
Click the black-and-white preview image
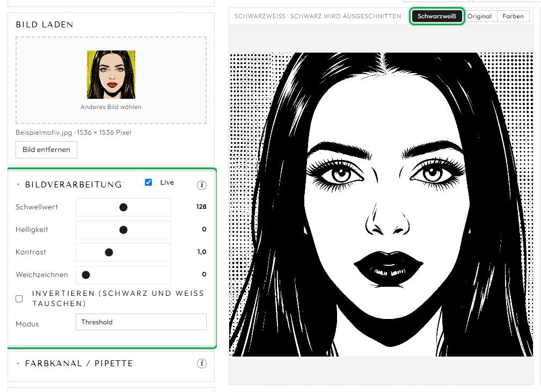click(381, 205)
